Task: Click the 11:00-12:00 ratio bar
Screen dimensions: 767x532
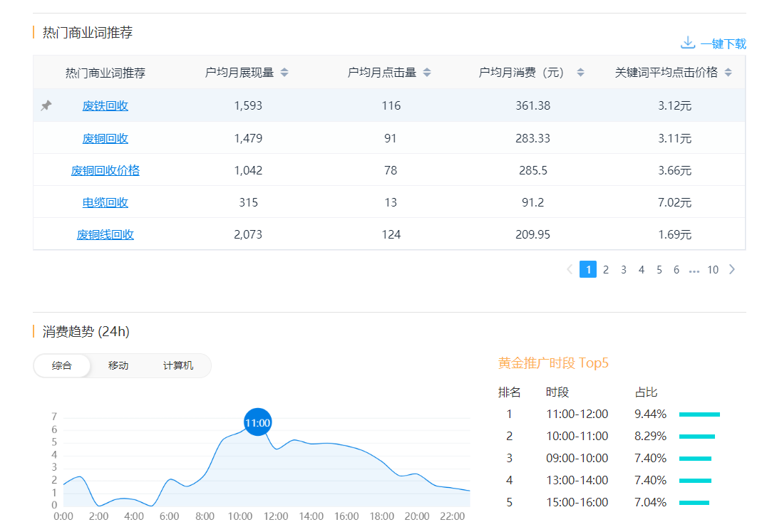Action: (x=699, y=414)
